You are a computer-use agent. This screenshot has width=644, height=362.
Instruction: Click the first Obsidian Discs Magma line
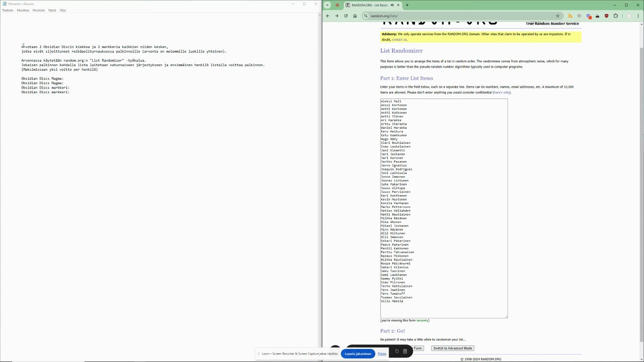click(42, 78)
